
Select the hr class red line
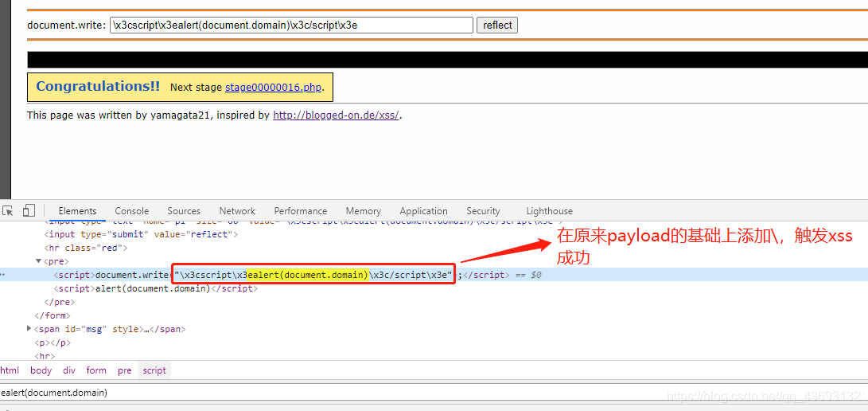(86, 248)
